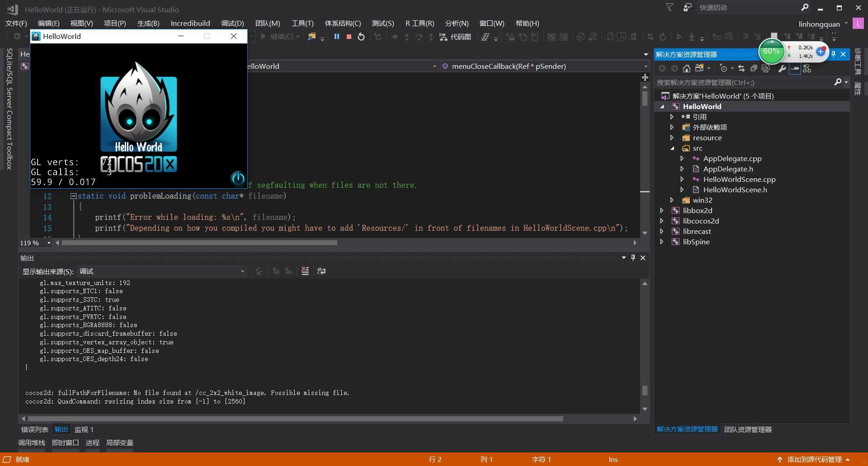Screen dimensions: 868x466
Task: Click the split editor icon above scrollbar
Action: click(645, 78)
